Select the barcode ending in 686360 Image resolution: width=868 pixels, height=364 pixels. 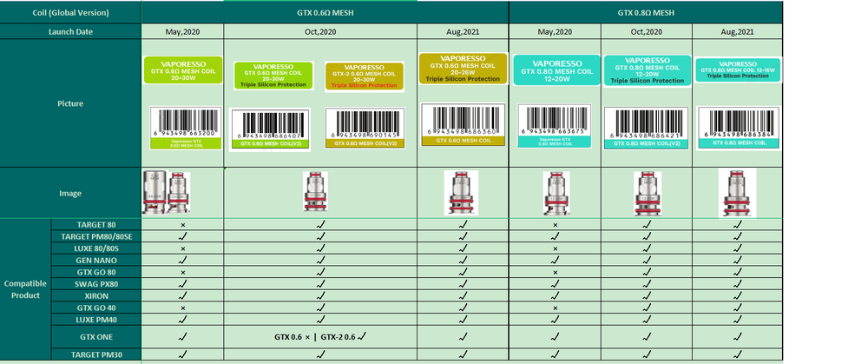click(x=460, y=122)
